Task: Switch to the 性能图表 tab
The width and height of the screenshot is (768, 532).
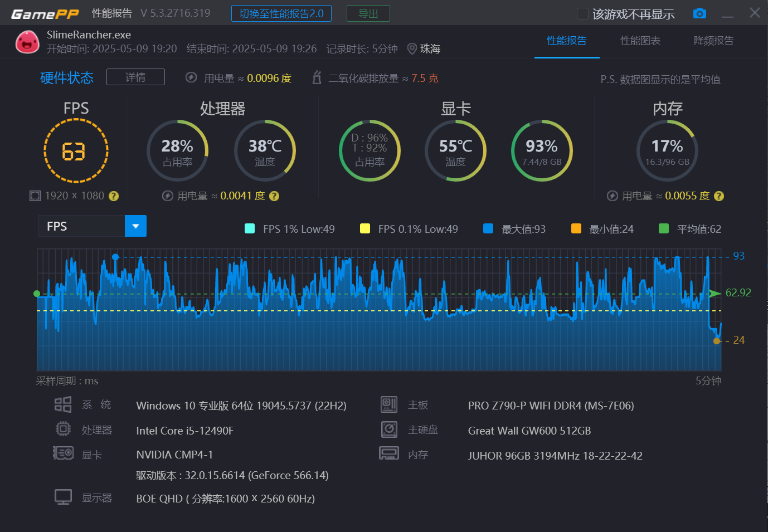Action: coord(640,41)
